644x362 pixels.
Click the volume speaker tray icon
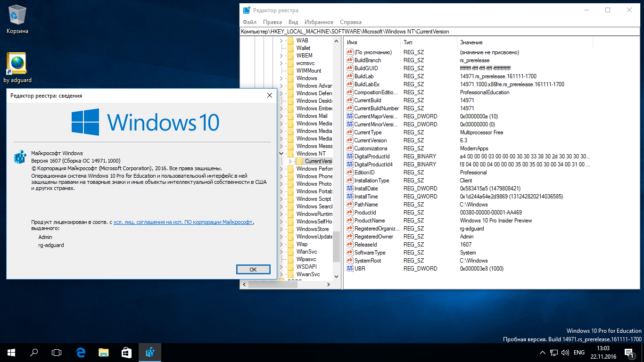point(565,353)
